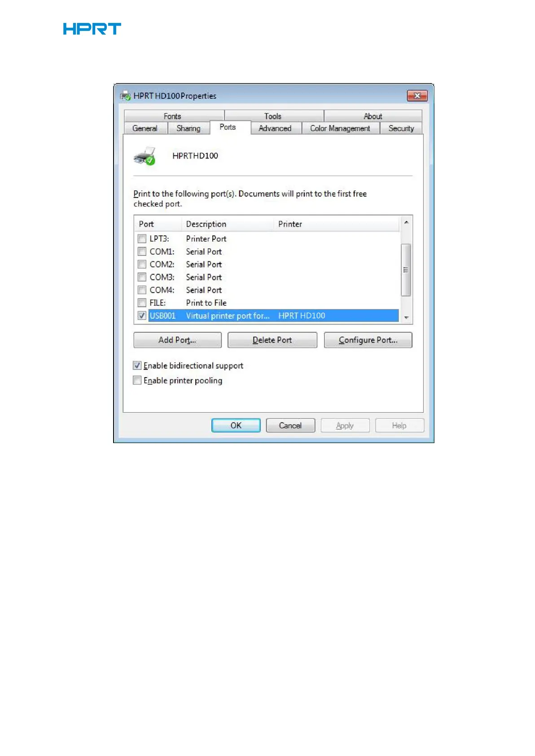535x756 pixels.
Task: Select 'Virtual printer port for...' description
Action: coord(228,316)
